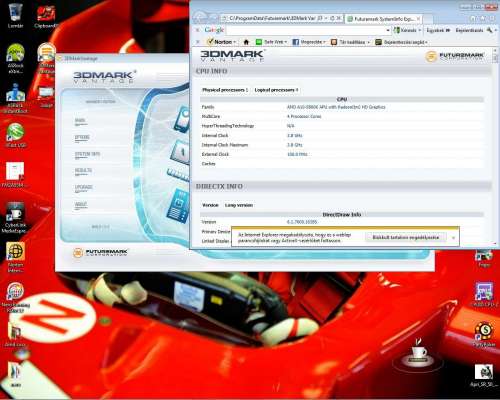Switch to the Futuremark SystemInfo Explorer tab
The image size is (500, 400).
383,19
